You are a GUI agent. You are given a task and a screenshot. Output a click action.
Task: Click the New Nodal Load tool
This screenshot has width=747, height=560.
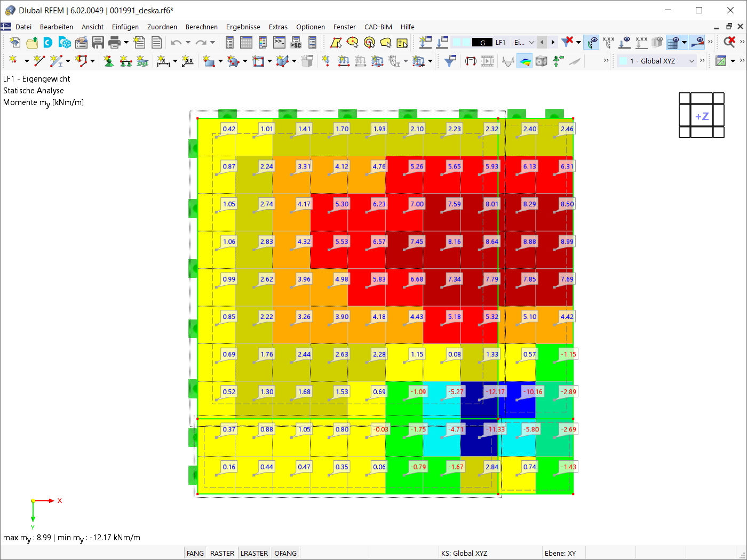[325, 61]
